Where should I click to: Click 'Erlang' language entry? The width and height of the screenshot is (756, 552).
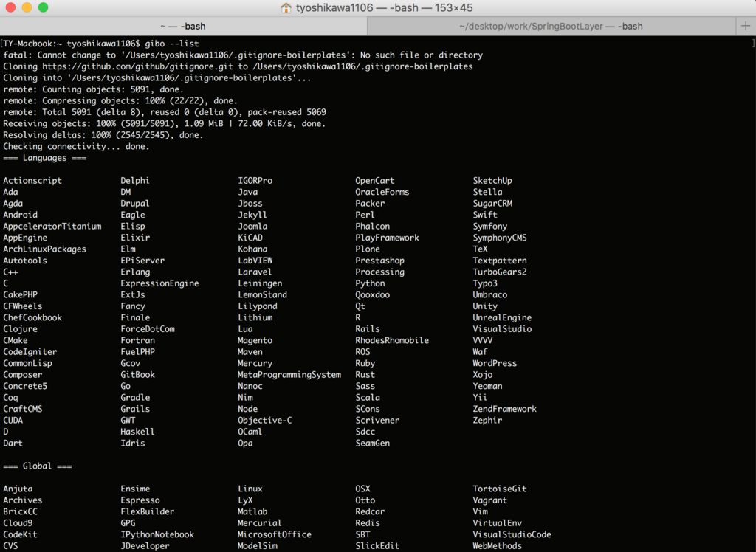point(135,272)
